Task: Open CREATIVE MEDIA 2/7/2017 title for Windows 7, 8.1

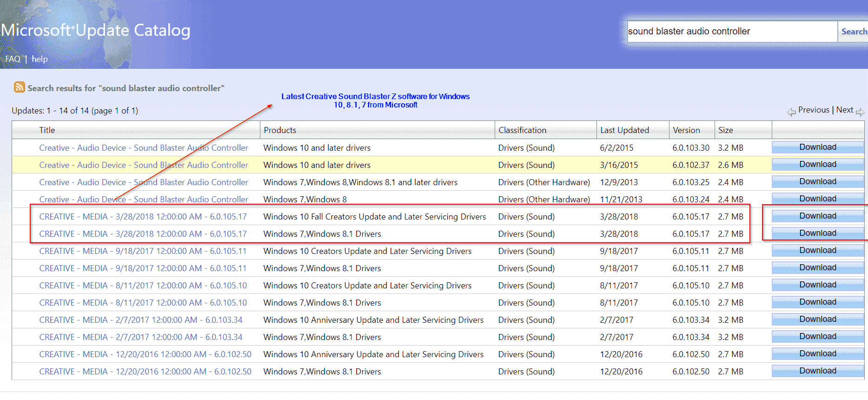Action: [141, 337]
